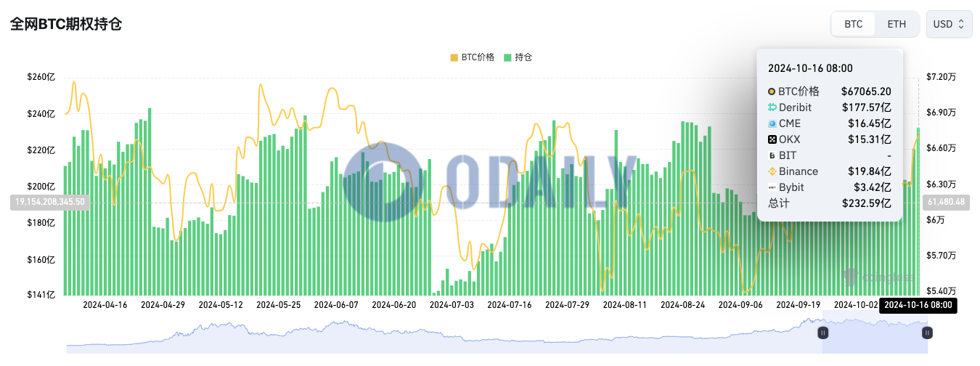Click the right axis label $5.40万
Screen dimensions: 980x366
pos(940,291)
